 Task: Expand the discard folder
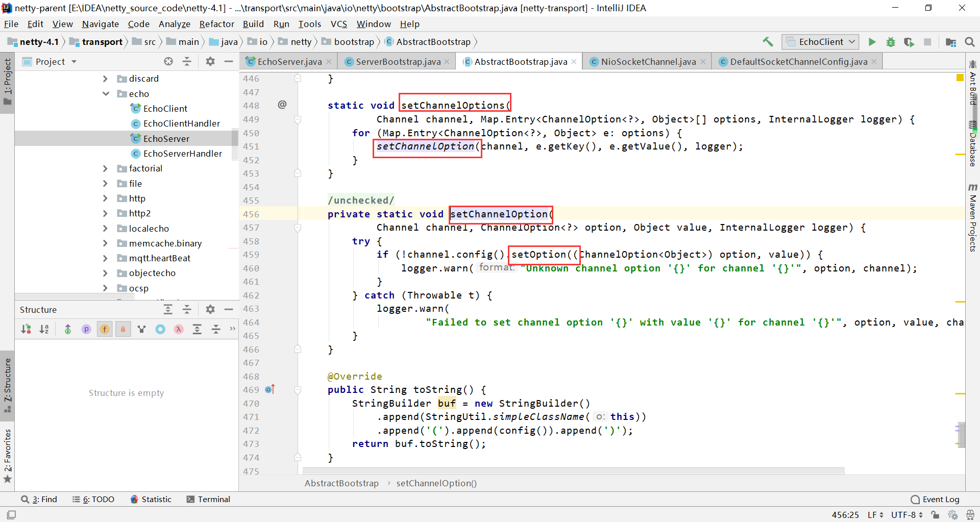click(x=105, y=79)
